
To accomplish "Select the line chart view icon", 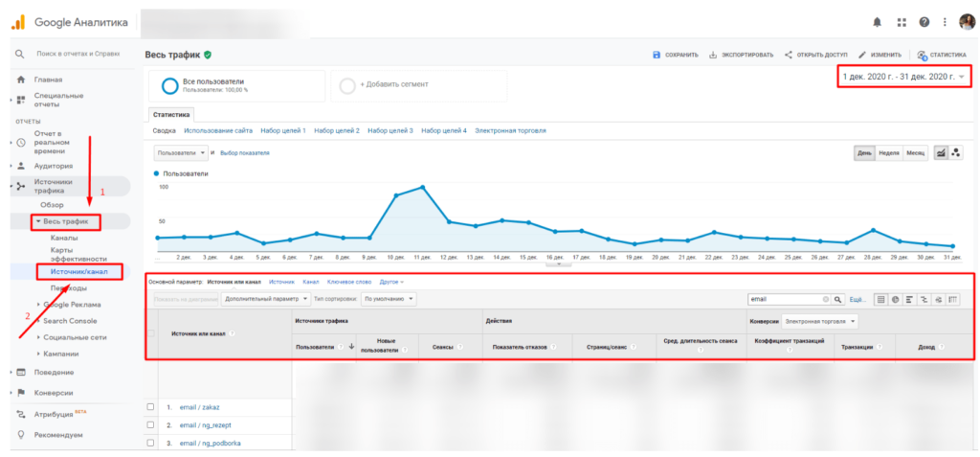I will tap(942, 153).
